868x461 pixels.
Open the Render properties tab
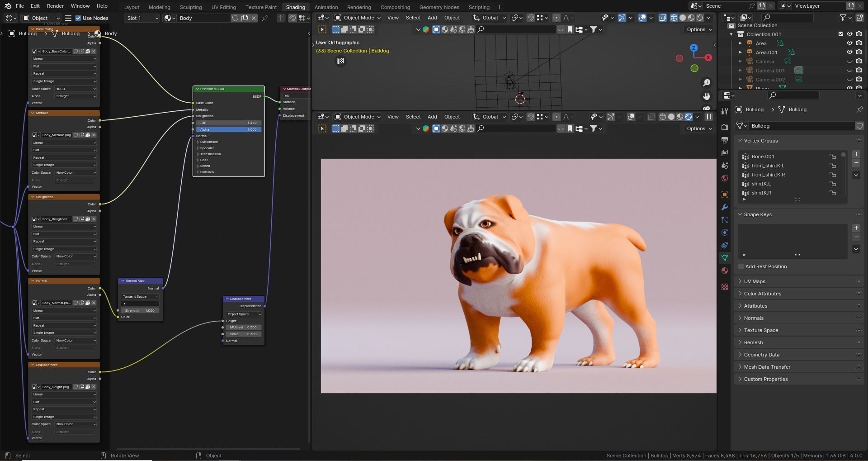pyautogui.click(x=725, y=127)
